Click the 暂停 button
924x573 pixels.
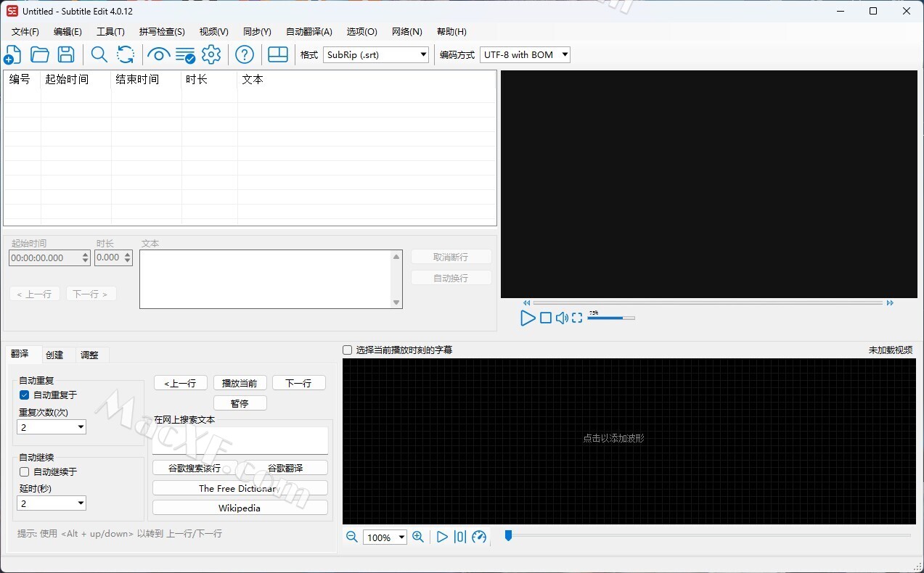tap(240, 403)
